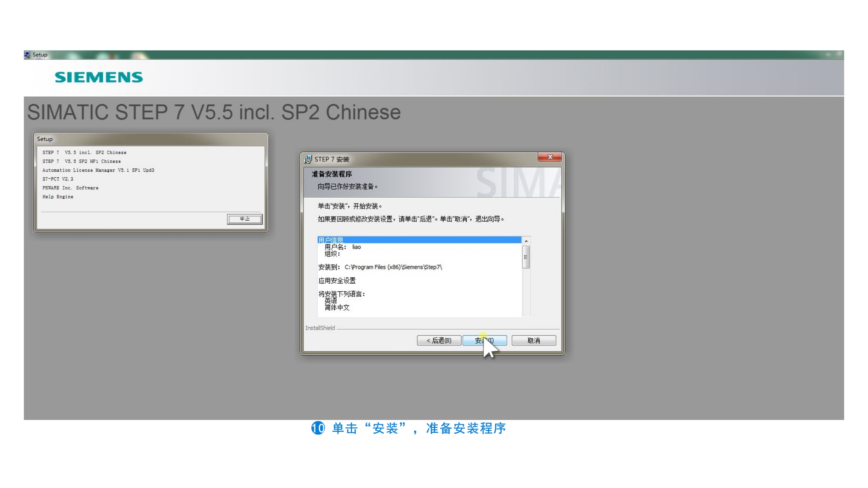Image resolution: width=868 pixels, height=488 pixels.
Task: Click the 'PKWARE Inc. Software' entry
Action: coord(70,188)
